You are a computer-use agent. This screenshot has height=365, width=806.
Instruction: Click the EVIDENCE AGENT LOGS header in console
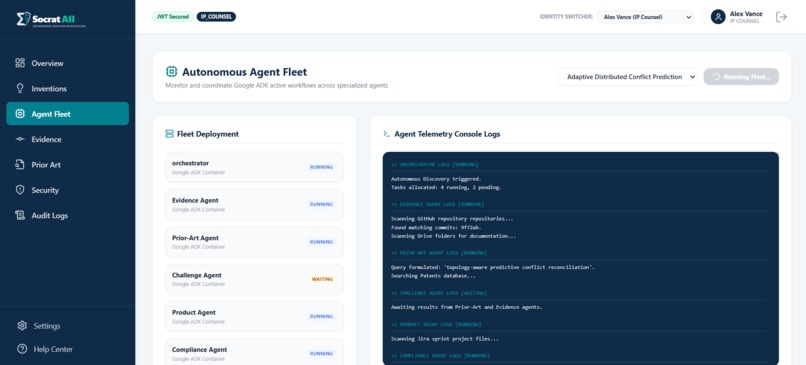(x=437, y=204)
